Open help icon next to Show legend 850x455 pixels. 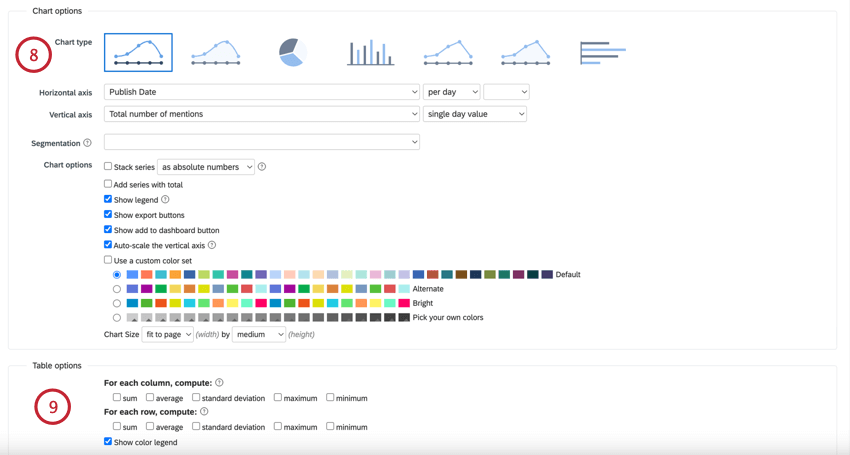click(x=165, y=200)
